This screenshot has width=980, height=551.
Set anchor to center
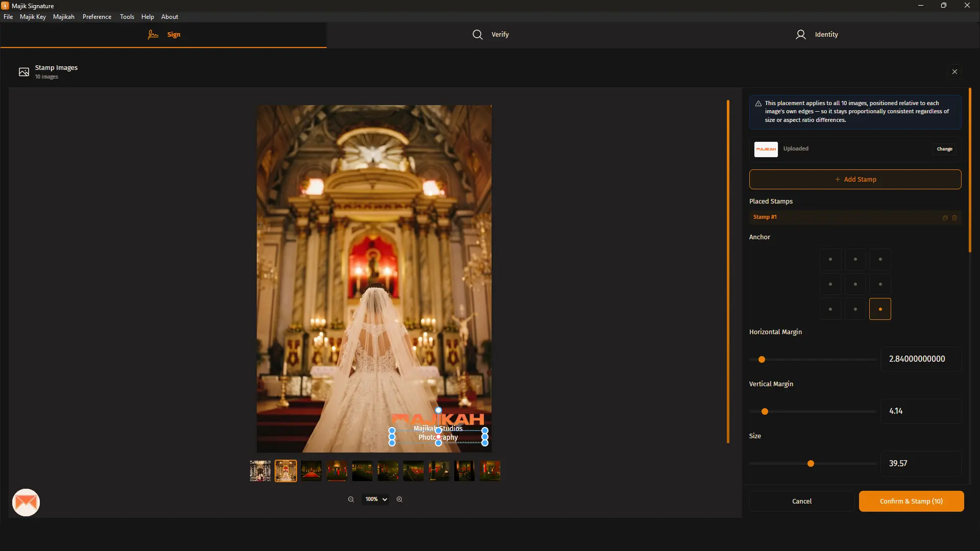pos(855,284)
